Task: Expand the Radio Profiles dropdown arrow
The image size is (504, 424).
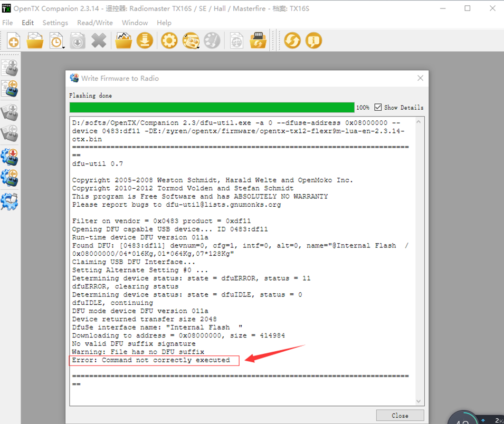Action: (x=198, y=47)
